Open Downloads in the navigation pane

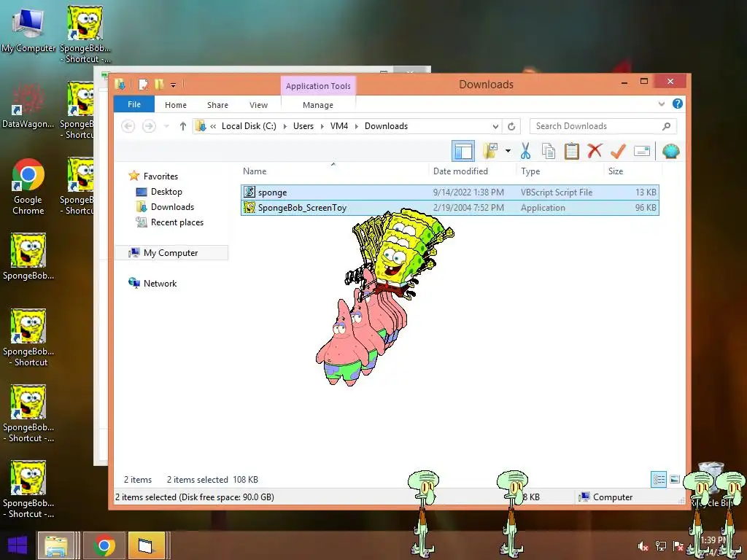pos(172,206)
